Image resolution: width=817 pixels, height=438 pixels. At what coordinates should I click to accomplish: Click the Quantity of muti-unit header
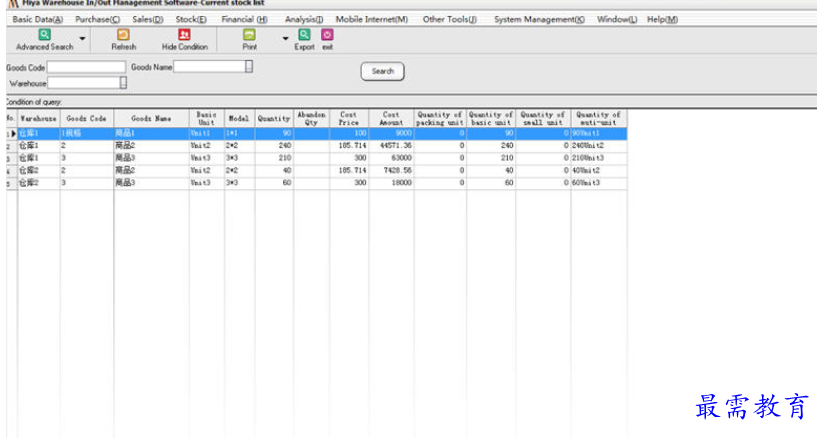pyautogui.click(x=599, y=118)
